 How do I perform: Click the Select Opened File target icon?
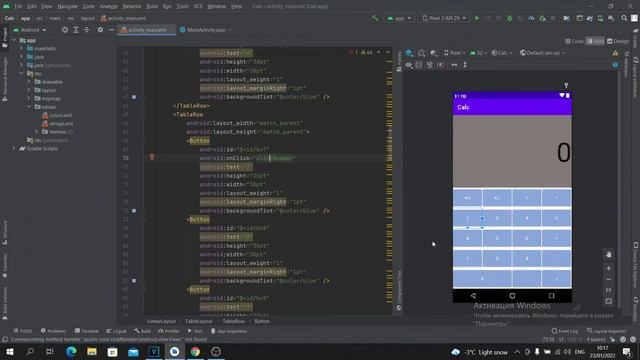65,30
